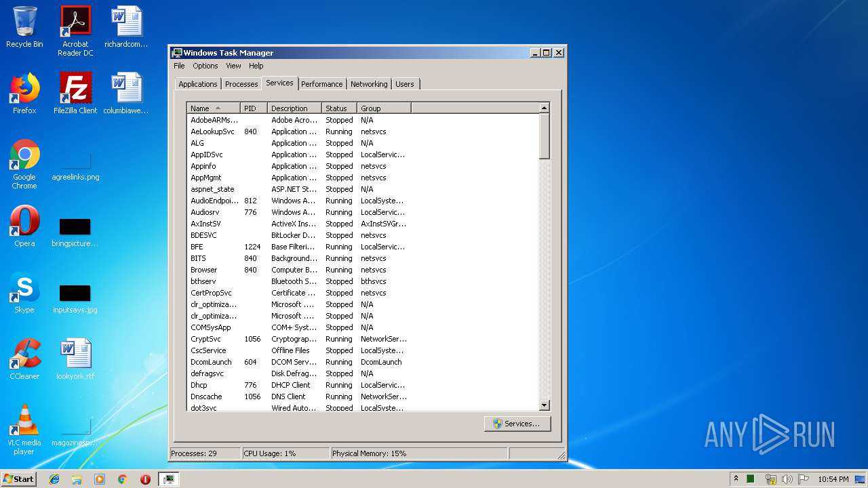Switch to the Processes tab
Image resolution: width=868 pixels, height=488 pixels.
click(241, 84)
